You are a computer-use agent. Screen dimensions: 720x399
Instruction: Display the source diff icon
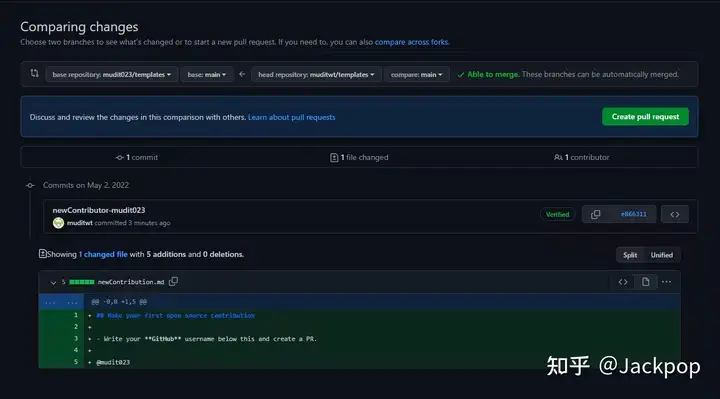click(623, 282)
